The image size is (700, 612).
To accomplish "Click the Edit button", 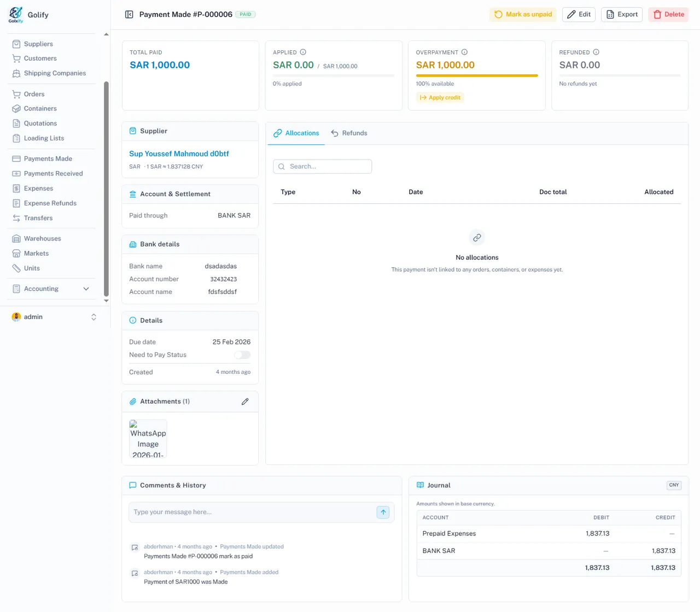I will pos(579,15).
